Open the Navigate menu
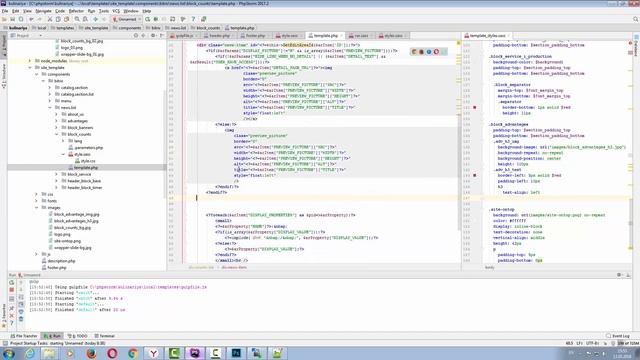640x360 pixels. pyautogui.click(x=43, y=11)
